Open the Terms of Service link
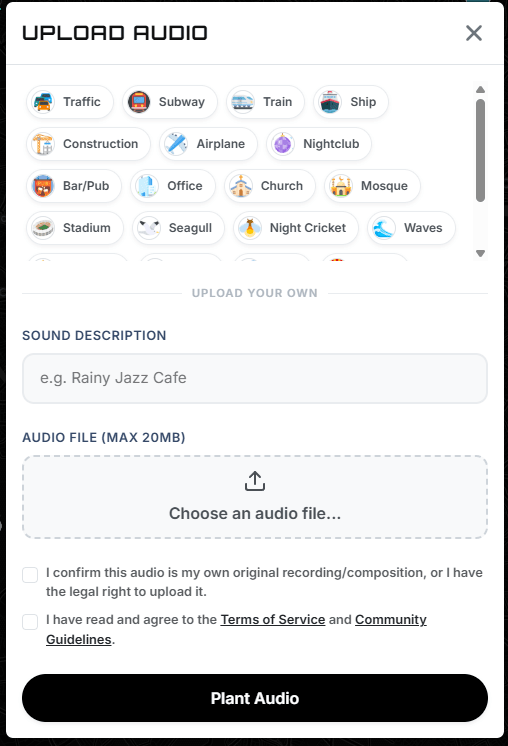Image resolution: width=508 pixels, height=746 pixels. click(x=273, y=619)
